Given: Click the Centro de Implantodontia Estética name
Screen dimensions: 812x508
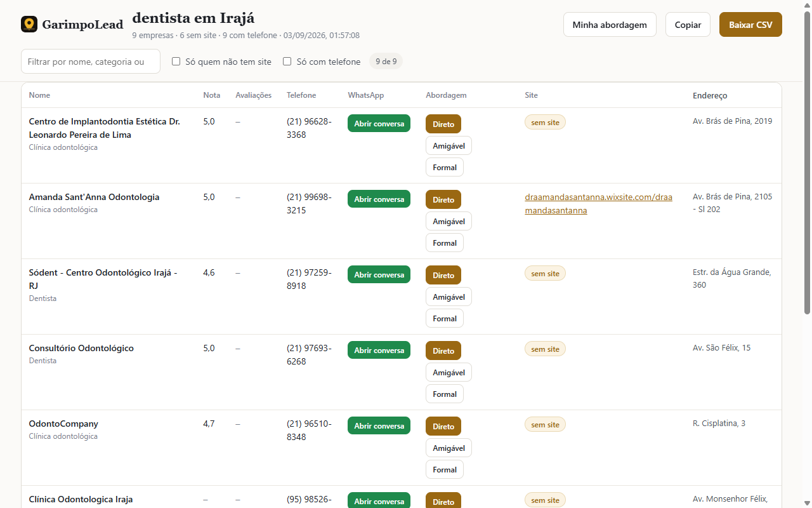Looking at the screenshot, I should 105,128.
